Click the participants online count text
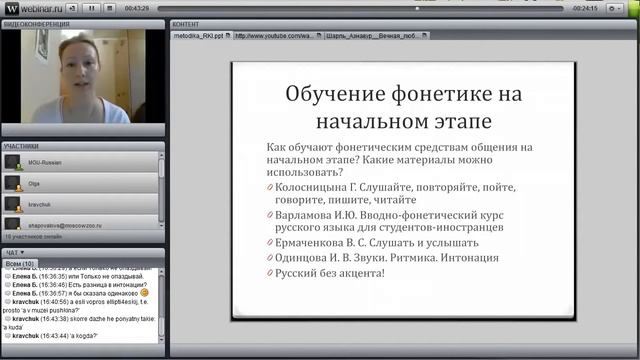 [x=33, y=237]
